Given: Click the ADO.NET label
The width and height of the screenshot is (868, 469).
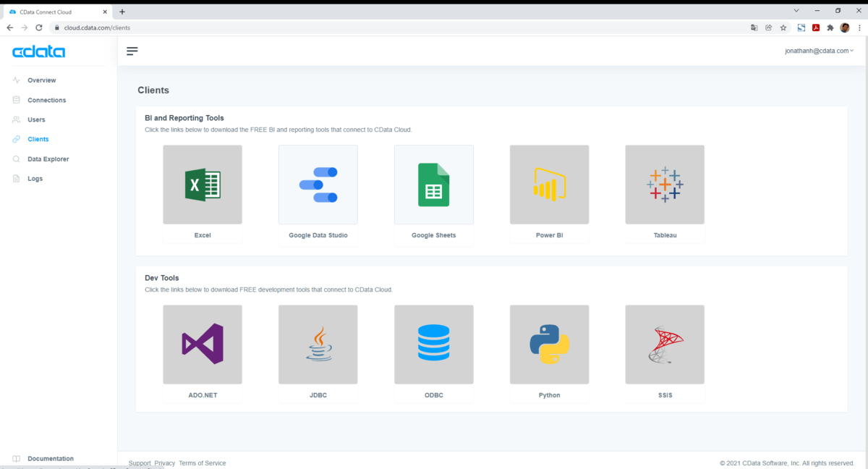Looking at the screenshot, I should [203, 395].
